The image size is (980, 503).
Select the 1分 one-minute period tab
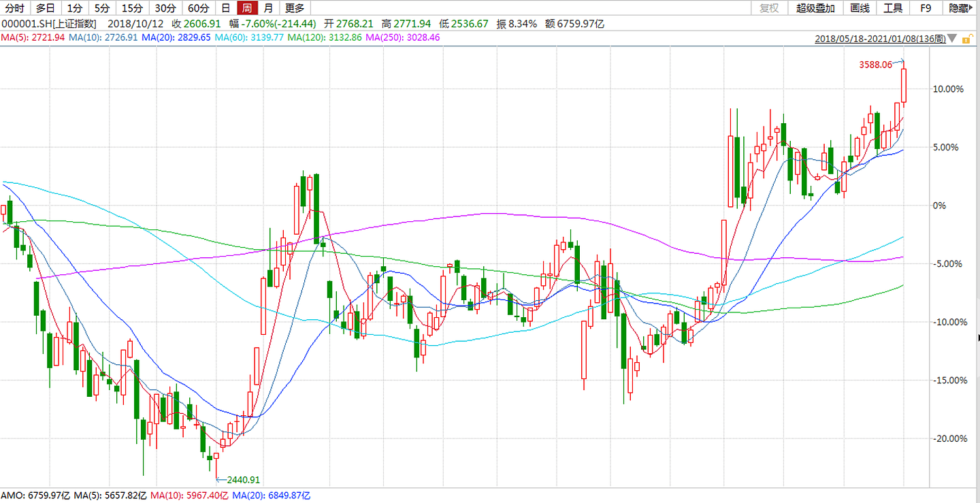[x=75, y=8]
